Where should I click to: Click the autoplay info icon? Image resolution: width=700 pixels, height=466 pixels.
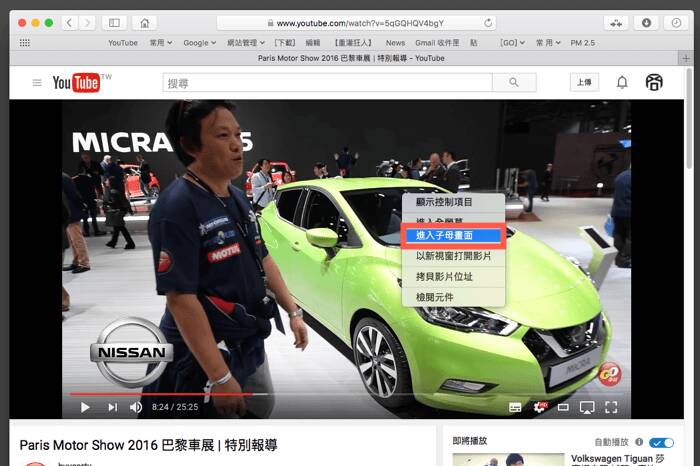pyautogui.click(x=639, y=442)
